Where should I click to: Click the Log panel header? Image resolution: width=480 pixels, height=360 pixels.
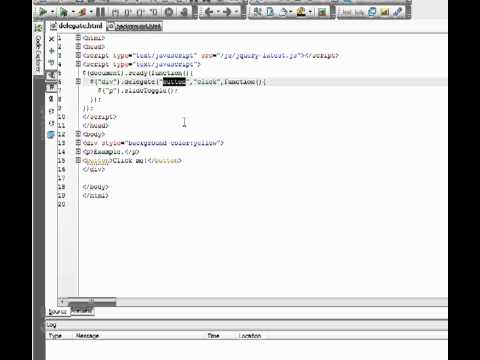pos(247,325)
